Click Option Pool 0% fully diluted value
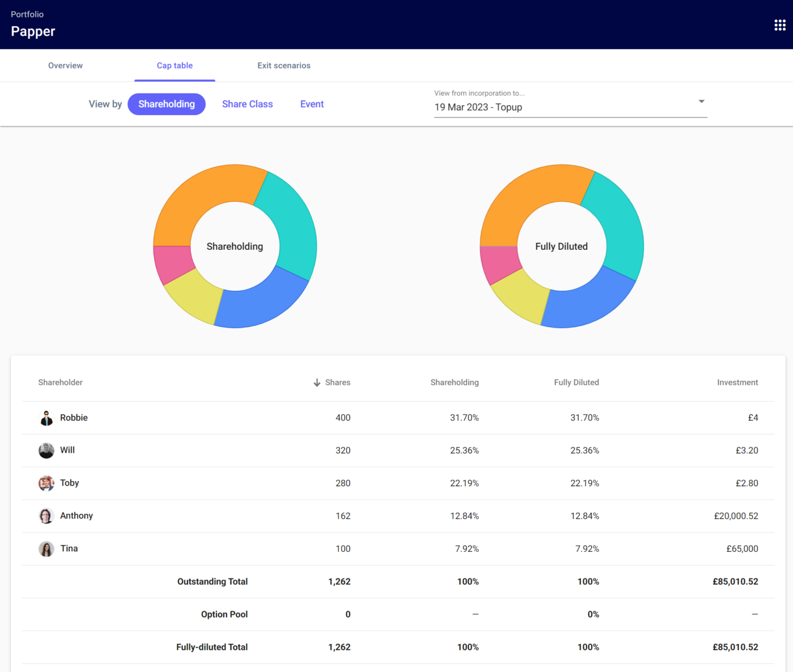This screenshot has width=793, height=672. [x=593, y=614]
